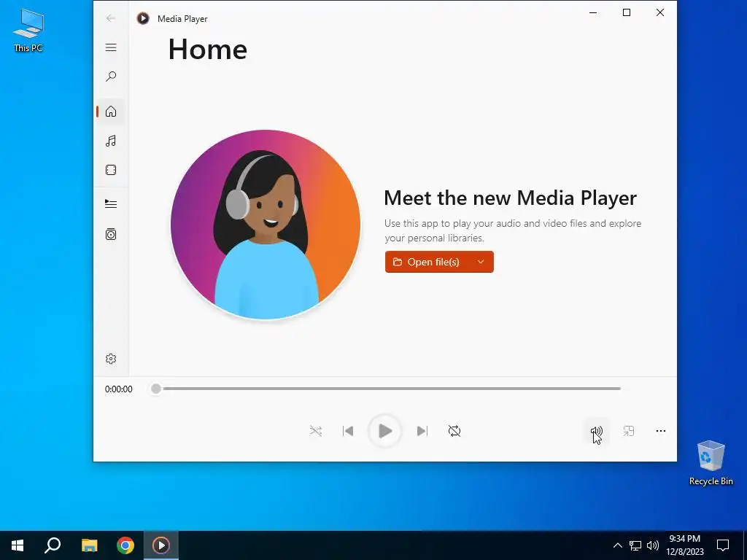Viewport: 747px width, 560px height.
Task: Toggle shuffle playback
Action: click(x=315, y=431)
